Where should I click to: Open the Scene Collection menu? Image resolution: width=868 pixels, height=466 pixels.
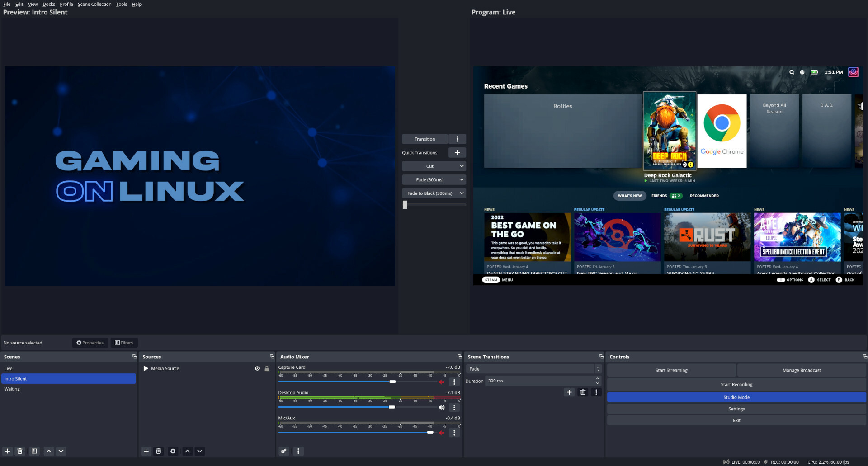[94, 4]
